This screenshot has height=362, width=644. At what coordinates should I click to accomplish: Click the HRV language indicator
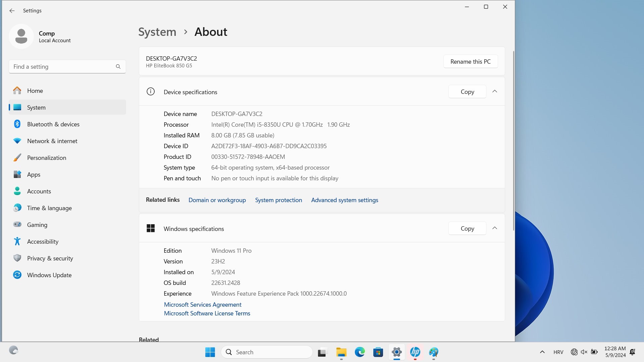click(x=558, y=352)
